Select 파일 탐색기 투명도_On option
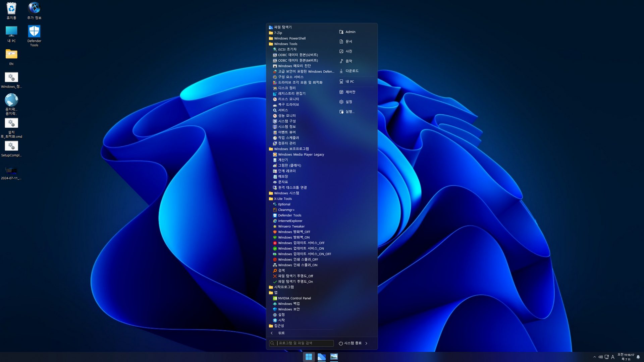The image size is (644, 362). [295, 282]
